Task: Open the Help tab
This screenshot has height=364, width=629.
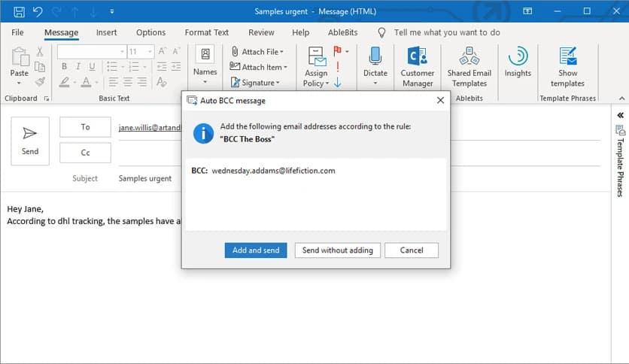Action: point(300,32)
